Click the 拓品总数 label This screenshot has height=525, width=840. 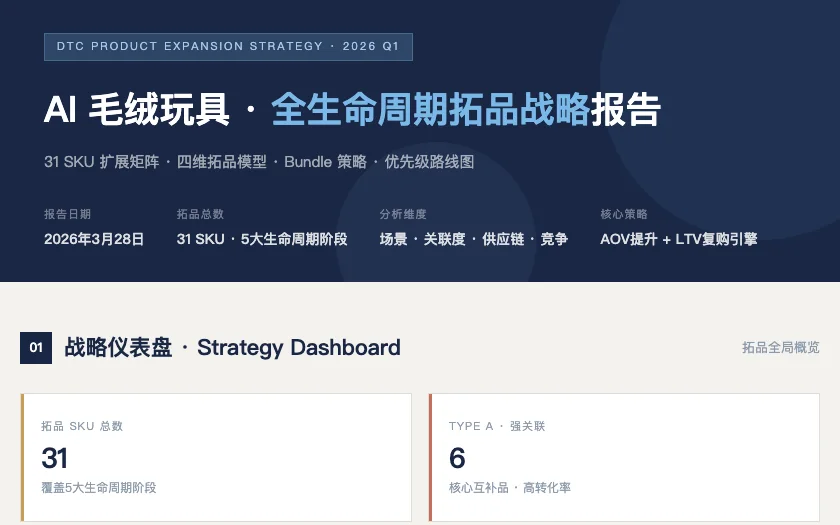click(x=200, y=214)
